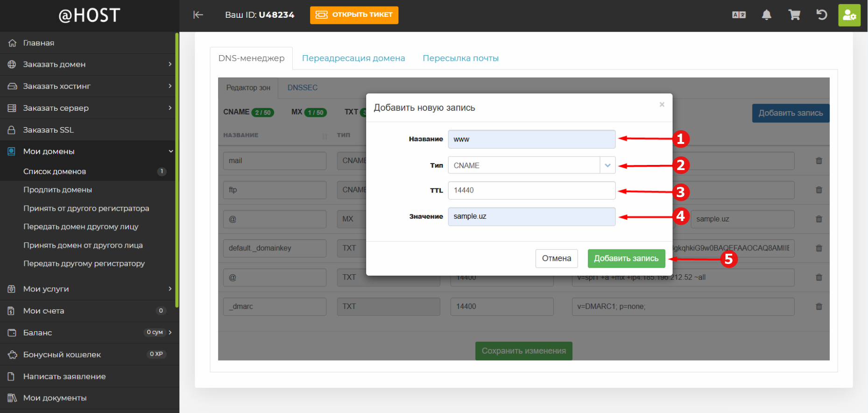The image size is (868, 413).
Task: Filter records by the CNAME type
Action: point(248,112)
